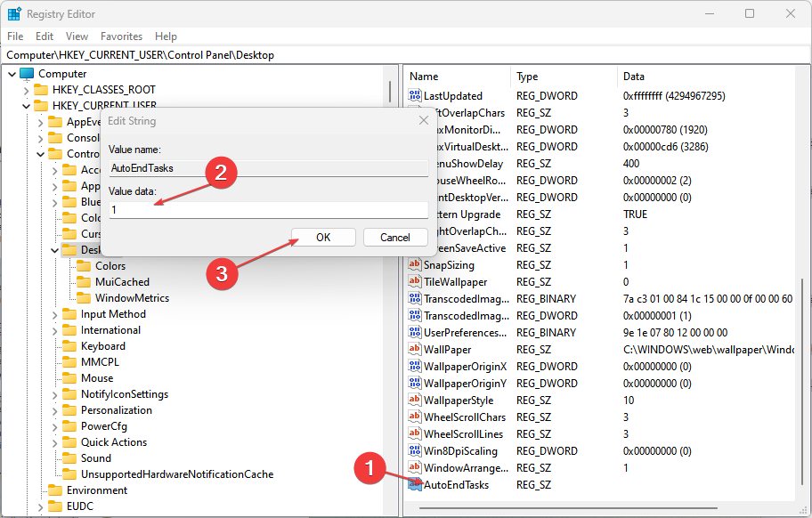Expand the International key
The height and width of the screenshot is (518, 812).
[x=55, y=331]
